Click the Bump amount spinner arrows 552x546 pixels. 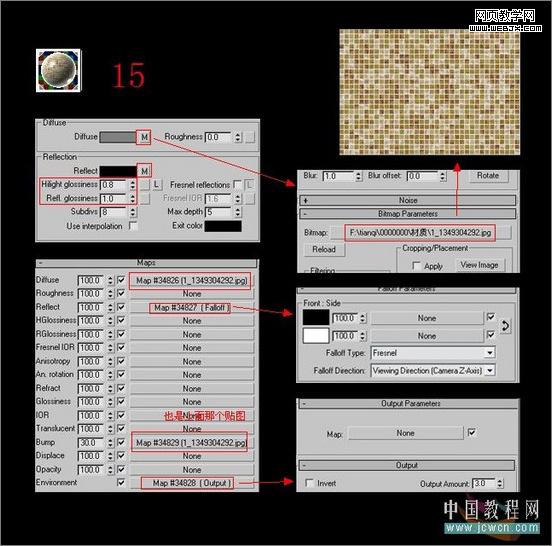110,443
